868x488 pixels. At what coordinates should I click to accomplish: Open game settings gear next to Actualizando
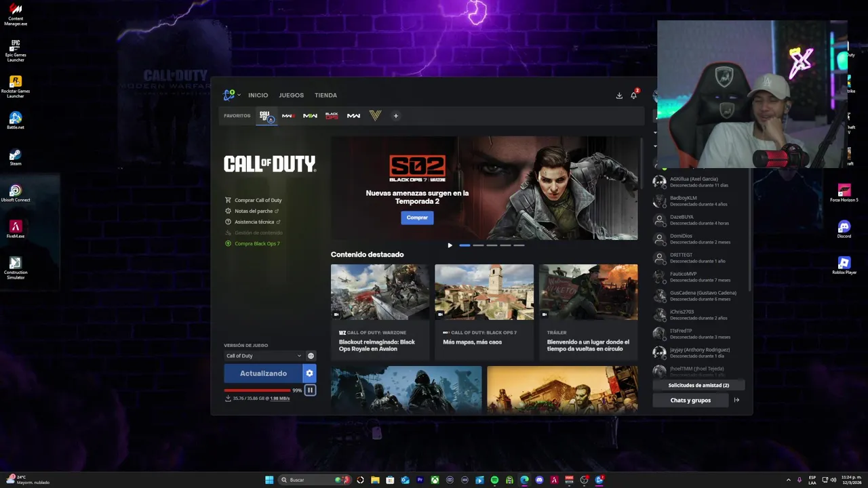point(309,373)
